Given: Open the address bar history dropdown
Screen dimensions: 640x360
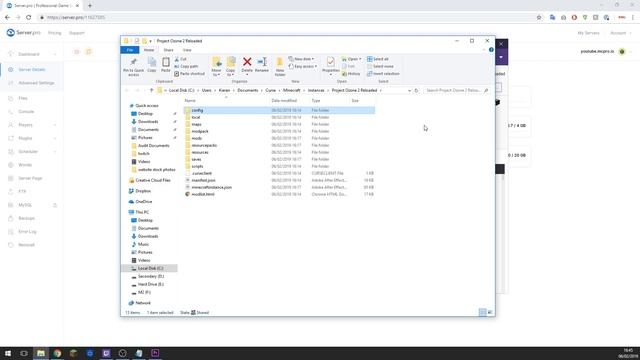Looking at the screenshot, I should point(409,90).
